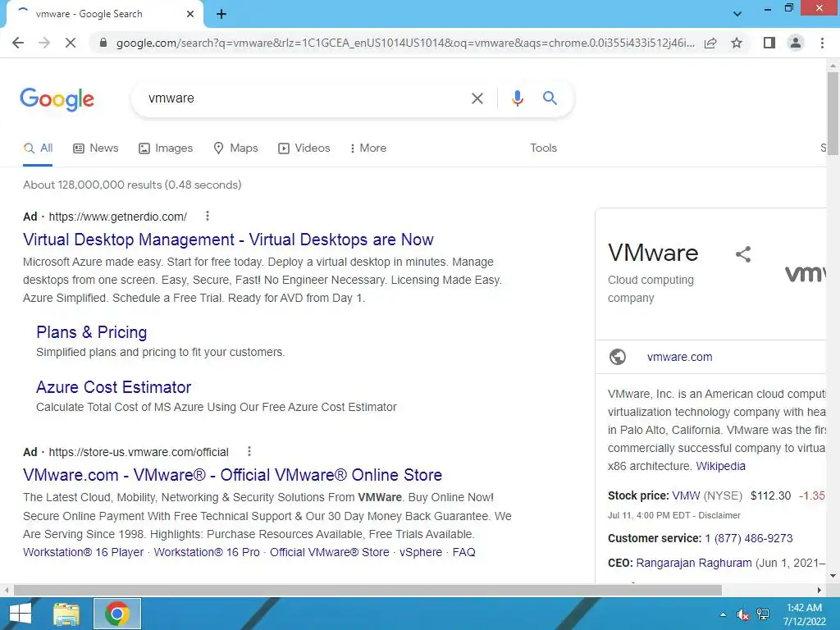Click the vertical scrollbar down arrow
840x630 pixels.
[x=833, y=577]
